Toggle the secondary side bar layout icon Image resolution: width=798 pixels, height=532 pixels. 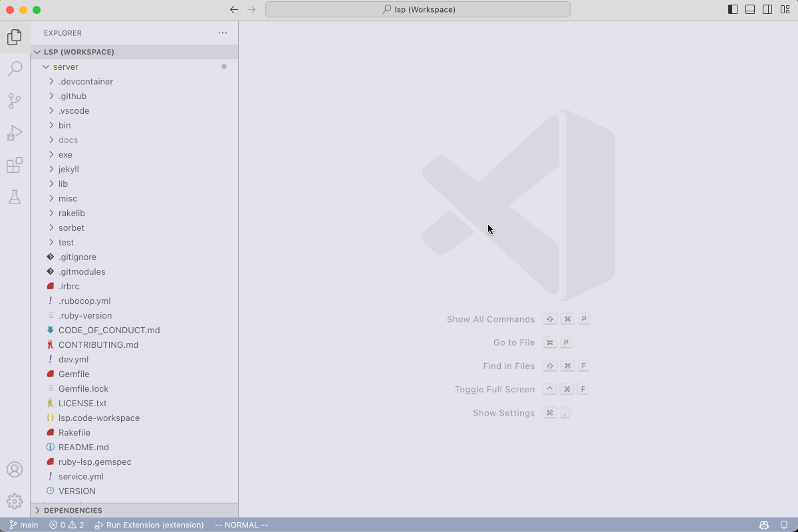point(767,10)
